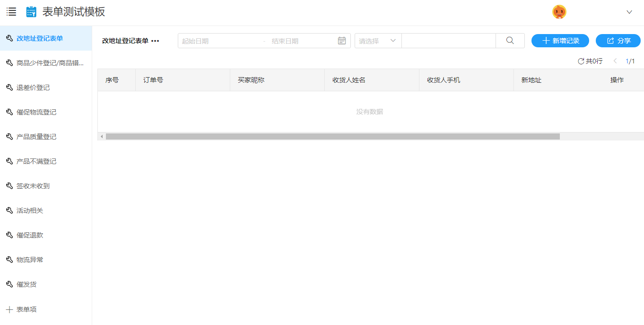Click the user avatar icon
The height and width of the screenshot is (325, 644).
click(x=559, y=12)
